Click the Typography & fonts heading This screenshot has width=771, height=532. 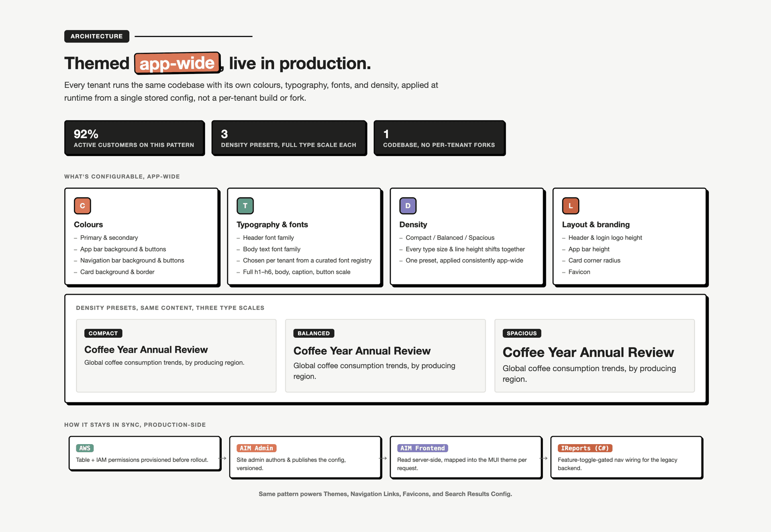(272, 225)
